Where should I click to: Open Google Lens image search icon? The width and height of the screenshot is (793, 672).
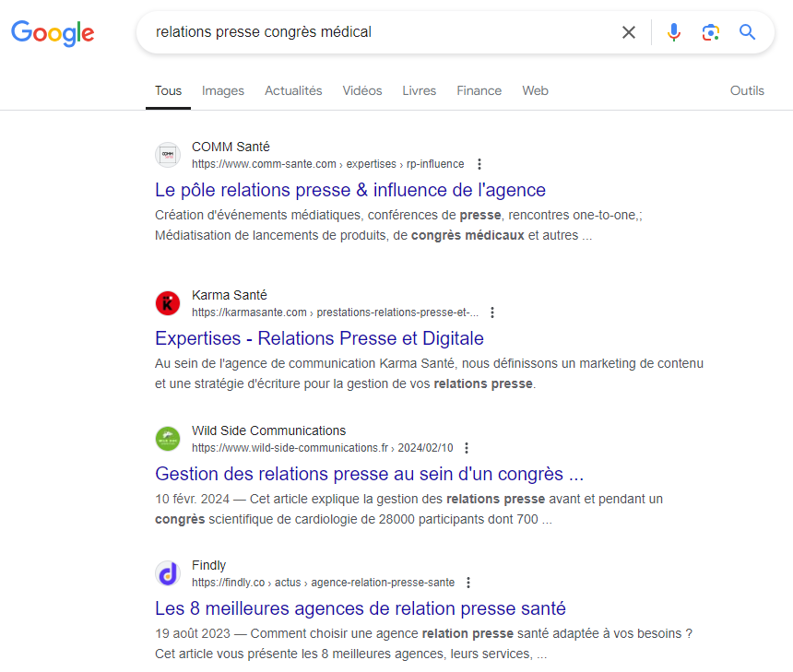point(711,32)
